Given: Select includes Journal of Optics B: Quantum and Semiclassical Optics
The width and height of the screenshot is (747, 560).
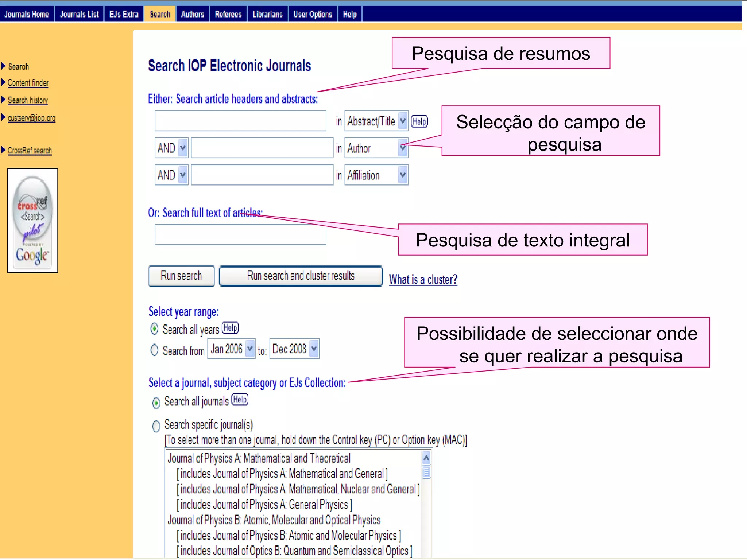Looking at the screenshot, I should [295, 551].
